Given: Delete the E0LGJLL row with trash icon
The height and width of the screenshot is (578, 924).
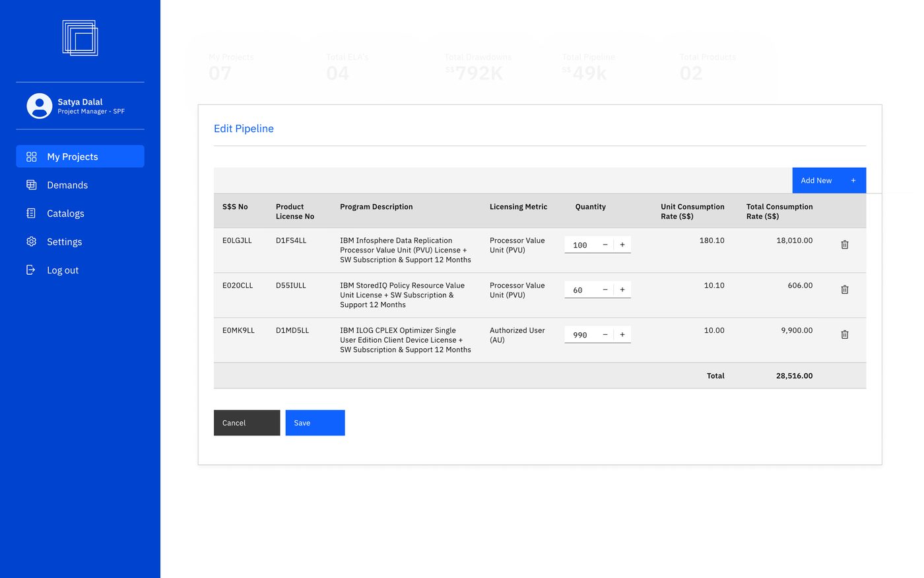Looking at the screenshot, I should click(x=845, y=244).
